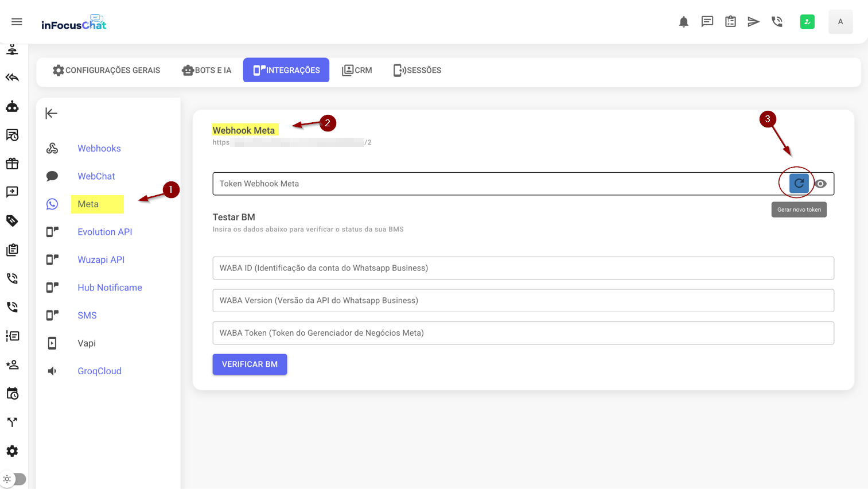Switch to the Bots e IA tab
The image size is (868, 489).
[207, 70]
